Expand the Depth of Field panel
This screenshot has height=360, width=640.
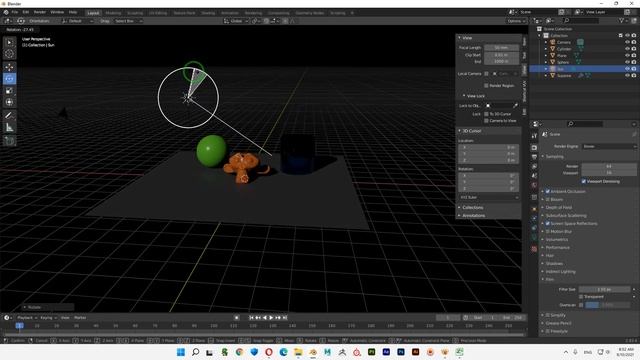558,207
